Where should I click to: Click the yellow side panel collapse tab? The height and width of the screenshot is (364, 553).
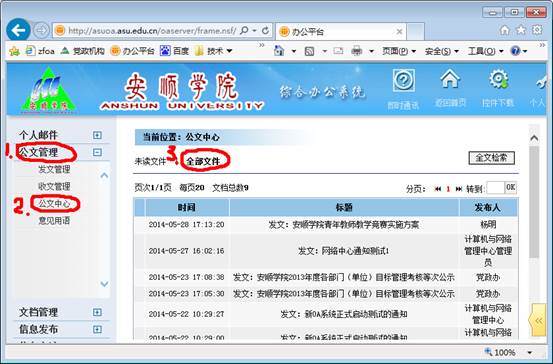pos(537,320)
